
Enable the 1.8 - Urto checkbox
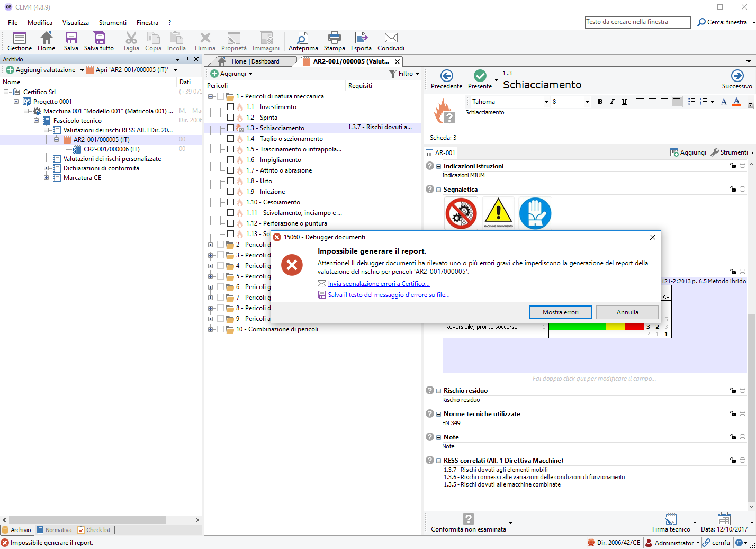pos(230,181)
